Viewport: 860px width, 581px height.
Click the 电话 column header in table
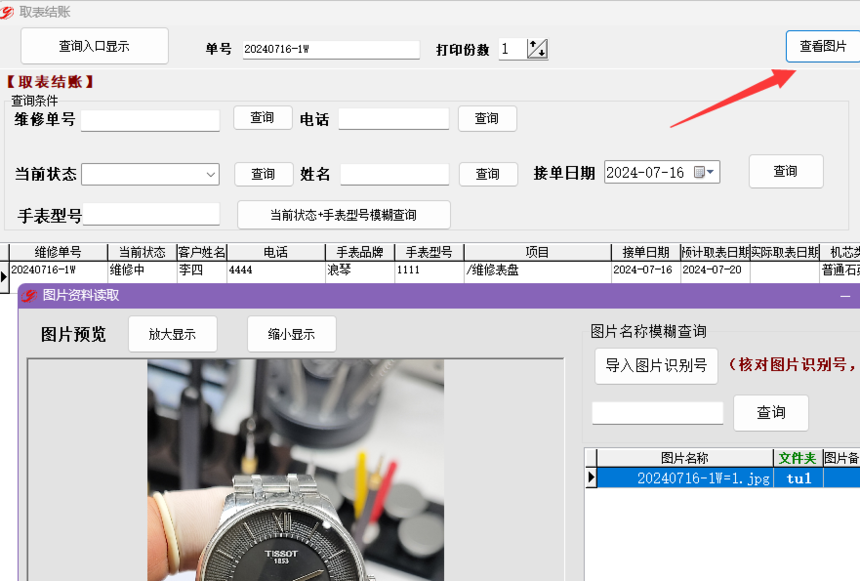pos(276,252)
